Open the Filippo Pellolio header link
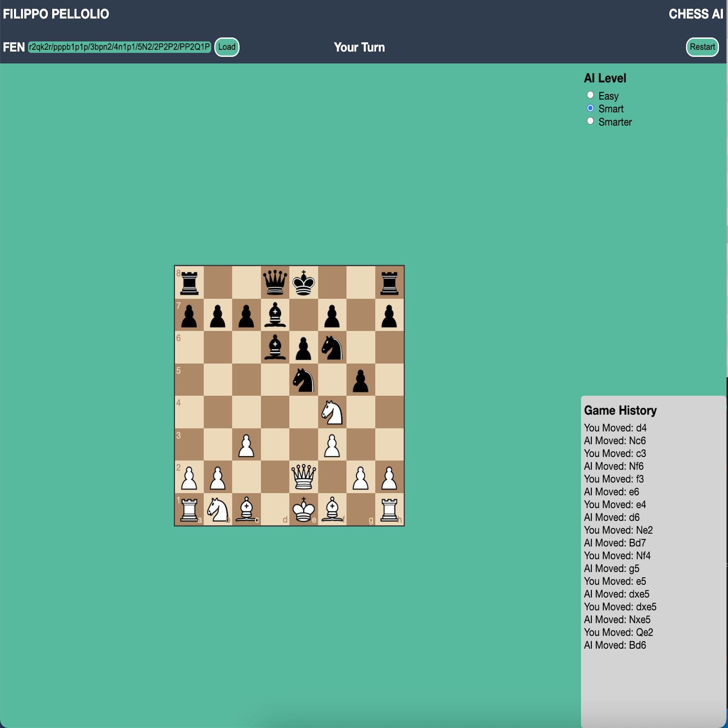 [x=56, y=14]
